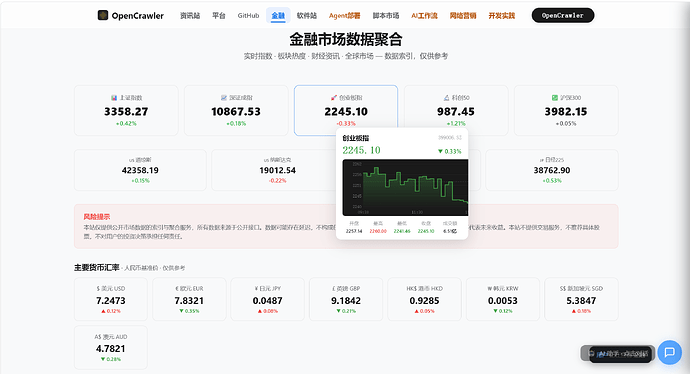This screenshot has width=690, height=374.
Task: Select the JPY 0.0487 exchange rate card
Action: [268, 299]
